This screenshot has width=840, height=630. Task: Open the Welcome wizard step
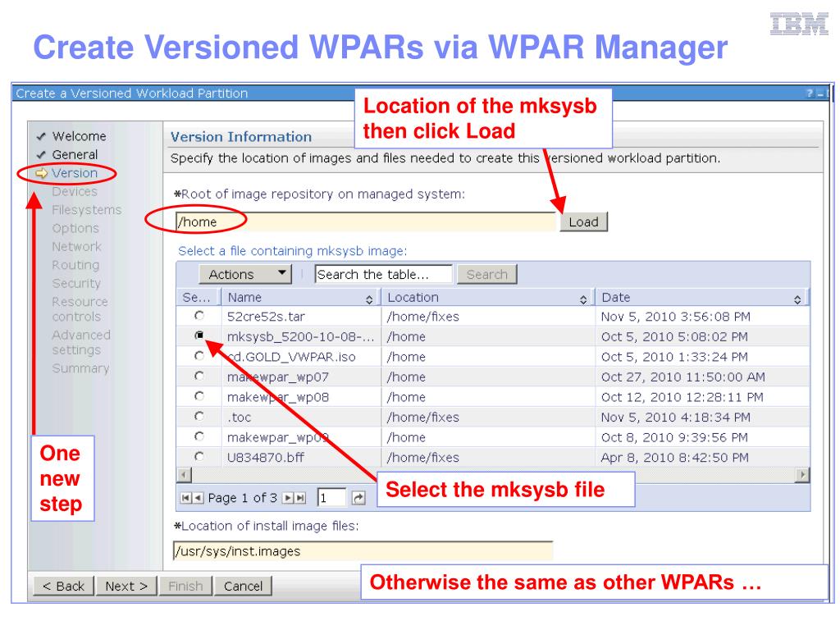(x=79, y=136)
